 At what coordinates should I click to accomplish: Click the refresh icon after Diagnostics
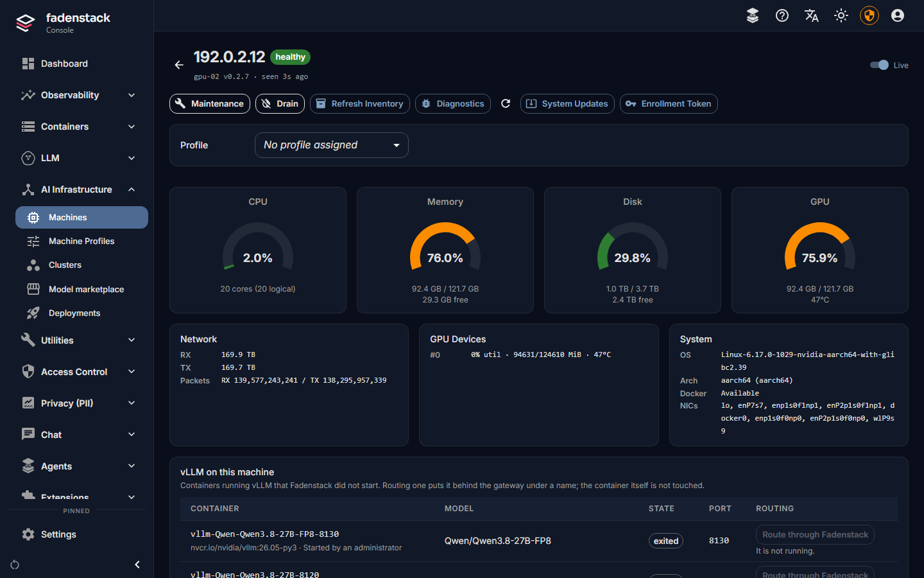click(506, 103)
